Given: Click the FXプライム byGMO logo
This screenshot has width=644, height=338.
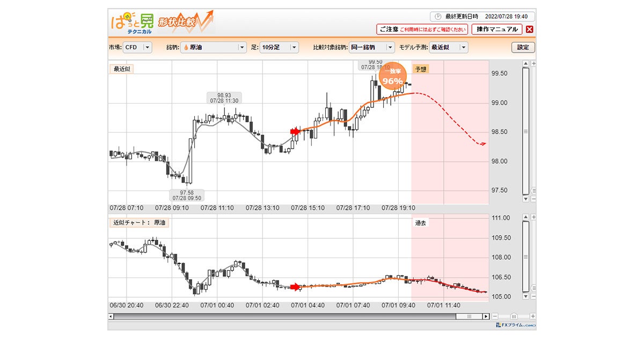Looking at the screenshot, I should tap(515, 325).
